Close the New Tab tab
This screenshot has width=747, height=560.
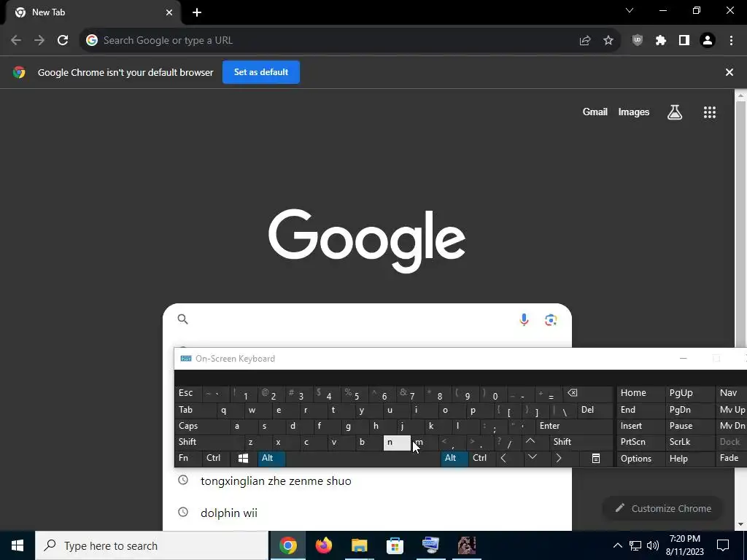tap(169, 12)
